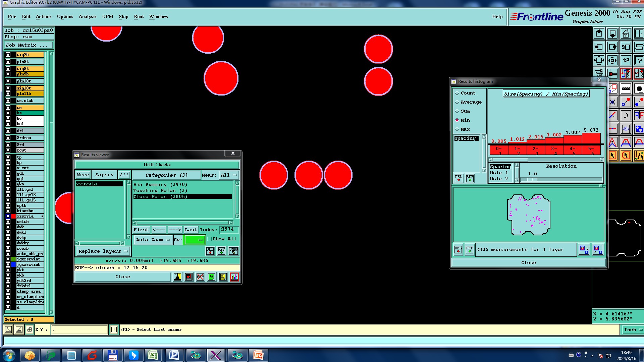Click the yellow notes icon in Results viewer
The height and width of the screenshot is (362, 644).
(x=223, y=277)
